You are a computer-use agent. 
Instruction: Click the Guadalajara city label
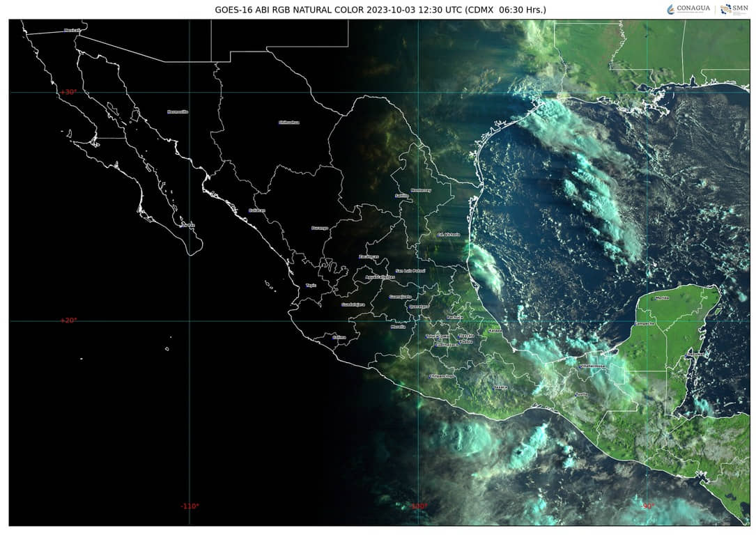(x=353, y=304)
